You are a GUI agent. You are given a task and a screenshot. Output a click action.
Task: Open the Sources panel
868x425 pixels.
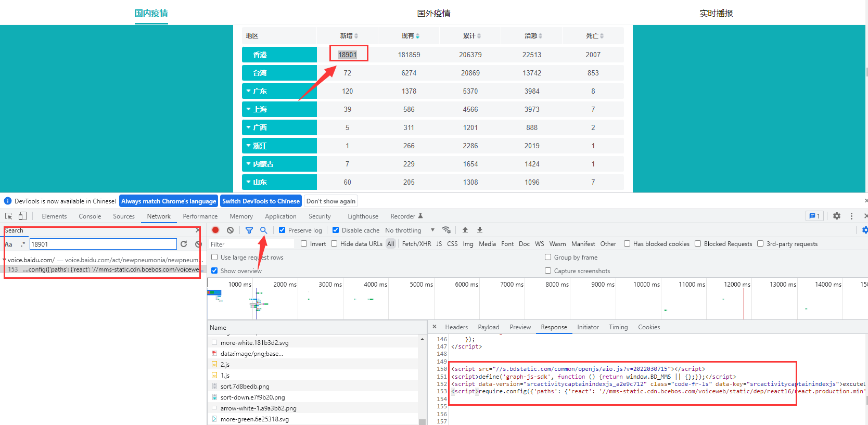[124, 216]
